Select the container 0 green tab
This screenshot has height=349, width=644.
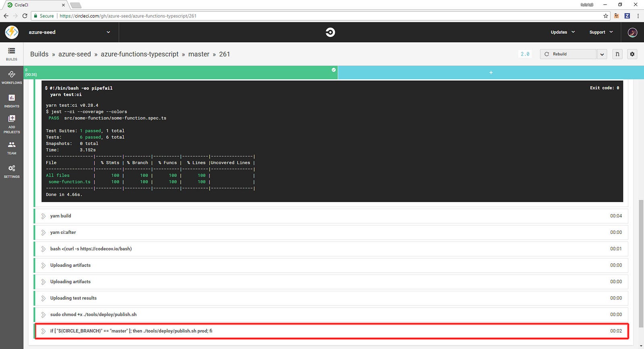(181, 72)
